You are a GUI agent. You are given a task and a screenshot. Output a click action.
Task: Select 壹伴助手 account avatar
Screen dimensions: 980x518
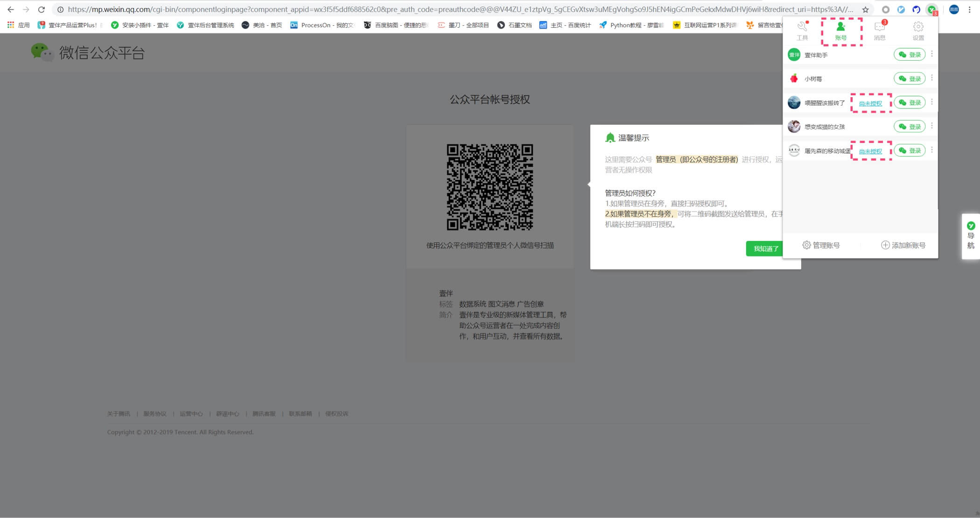[x=794, y=55]
